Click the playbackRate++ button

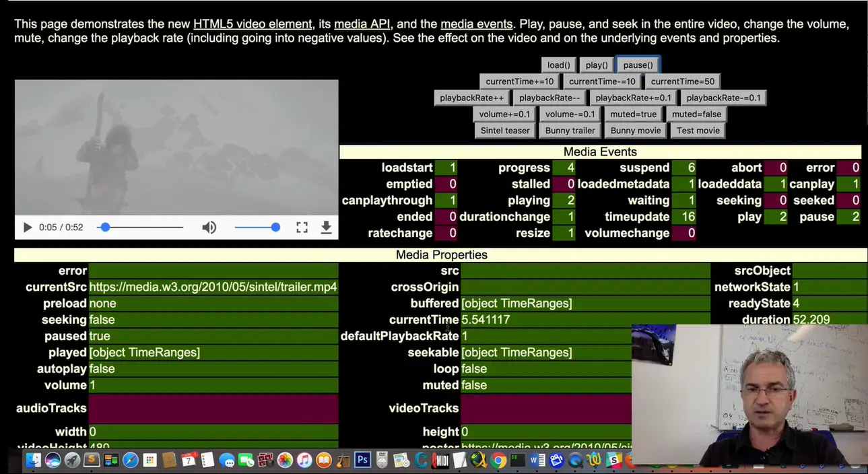471,98
